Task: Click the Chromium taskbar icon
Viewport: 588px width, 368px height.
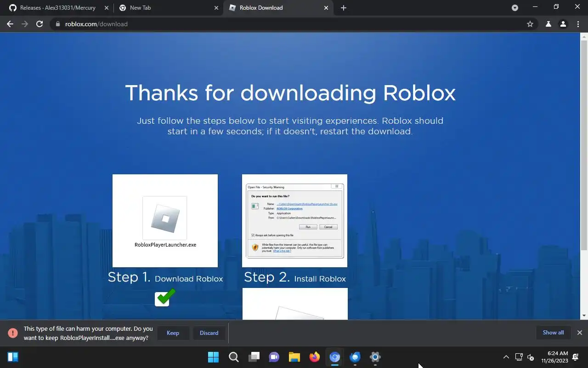Action: coord(335,357)
